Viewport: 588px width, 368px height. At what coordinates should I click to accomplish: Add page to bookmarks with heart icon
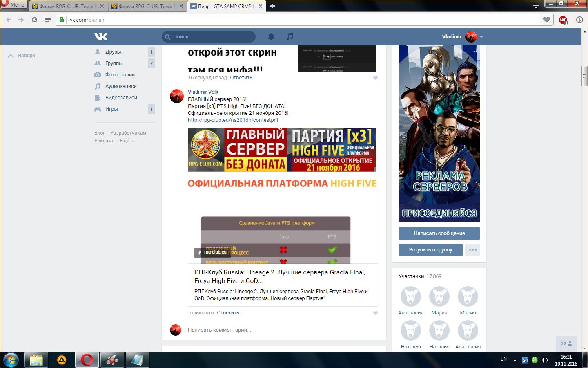pos(547,20)
